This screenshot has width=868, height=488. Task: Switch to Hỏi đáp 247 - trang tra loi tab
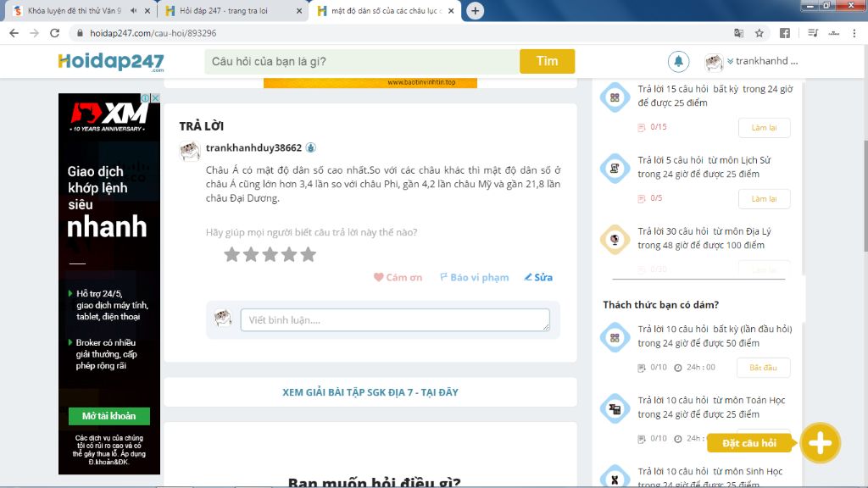pyautogui.click(x=224, y=10)
